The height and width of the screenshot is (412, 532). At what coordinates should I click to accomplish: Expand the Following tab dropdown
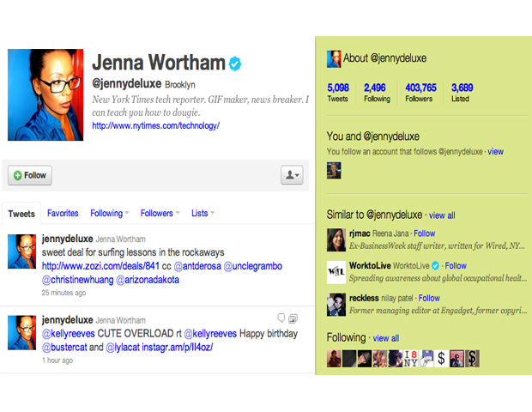click(110, 213)
